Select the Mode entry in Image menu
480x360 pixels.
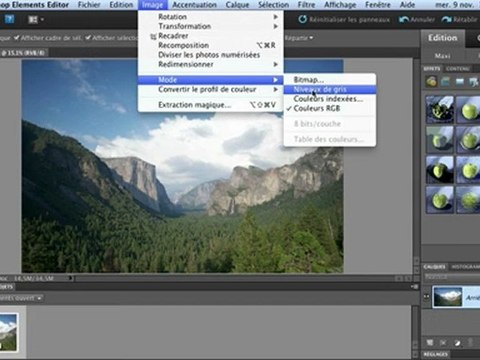pos(210,80)
